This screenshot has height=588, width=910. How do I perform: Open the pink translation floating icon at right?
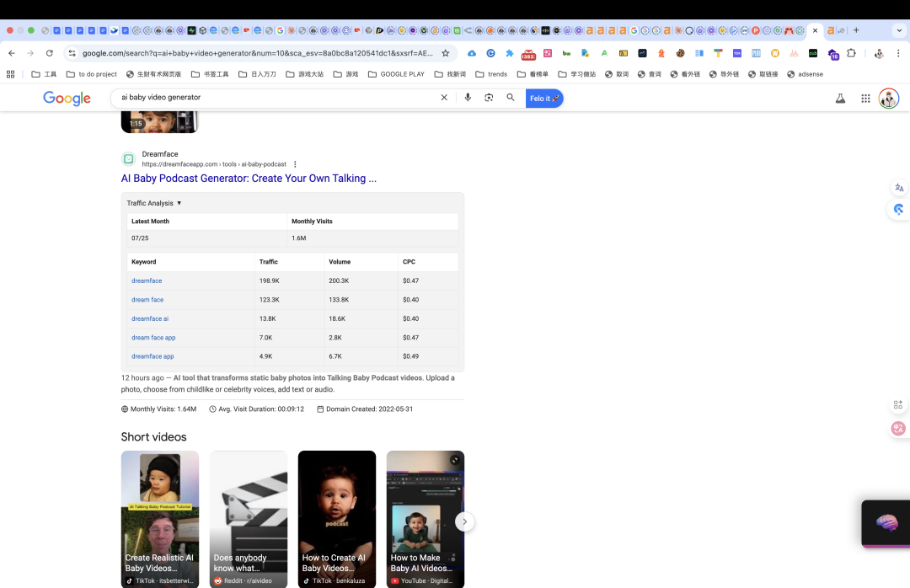click(x=898, y=429)
